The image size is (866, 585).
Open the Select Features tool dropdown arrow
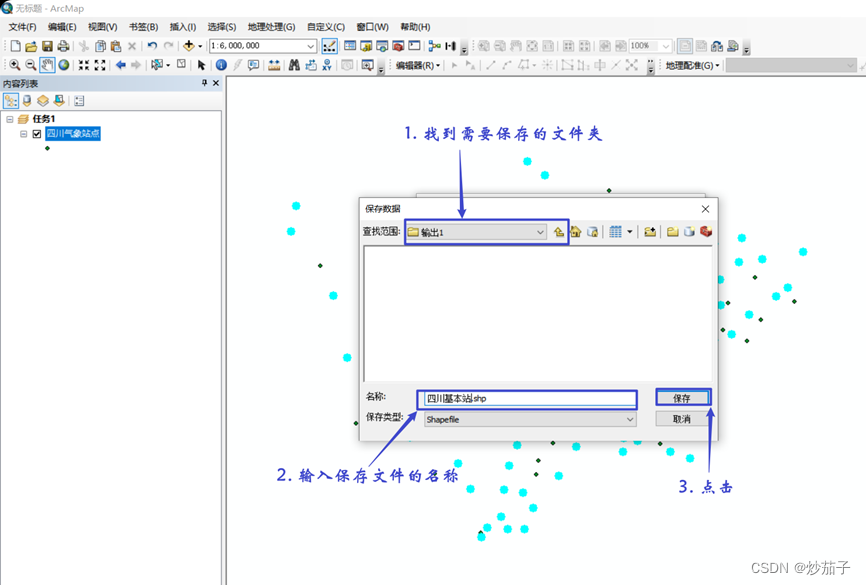[x=168, y=65]
